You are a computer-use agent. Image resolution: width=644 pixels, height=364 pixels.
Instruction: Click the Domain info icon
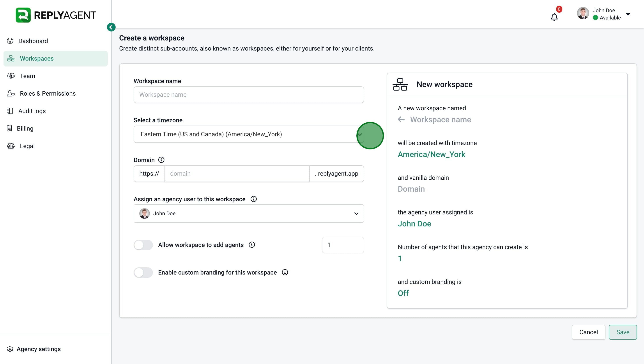161,160
